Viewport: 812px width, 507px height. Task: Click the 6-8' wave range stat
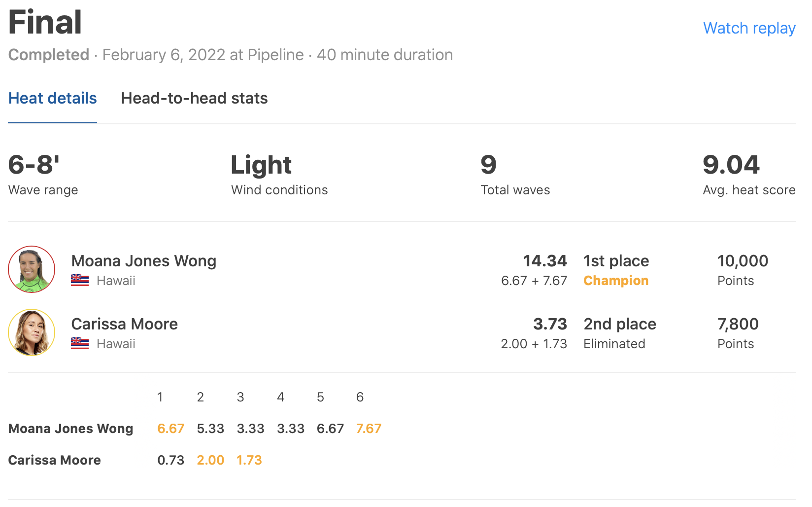tap(34, 165)
